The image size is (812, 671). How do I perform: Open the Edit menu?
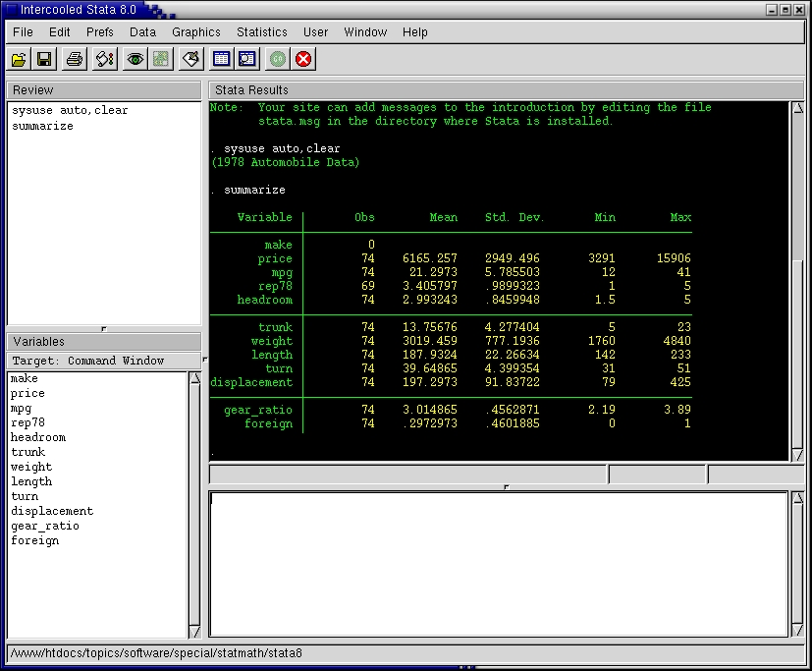[x=60, y=32]
